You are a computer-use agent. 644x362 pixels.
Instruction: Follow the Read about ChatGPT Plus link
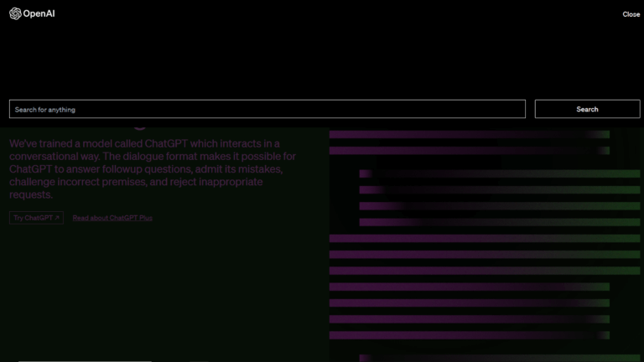112,218
